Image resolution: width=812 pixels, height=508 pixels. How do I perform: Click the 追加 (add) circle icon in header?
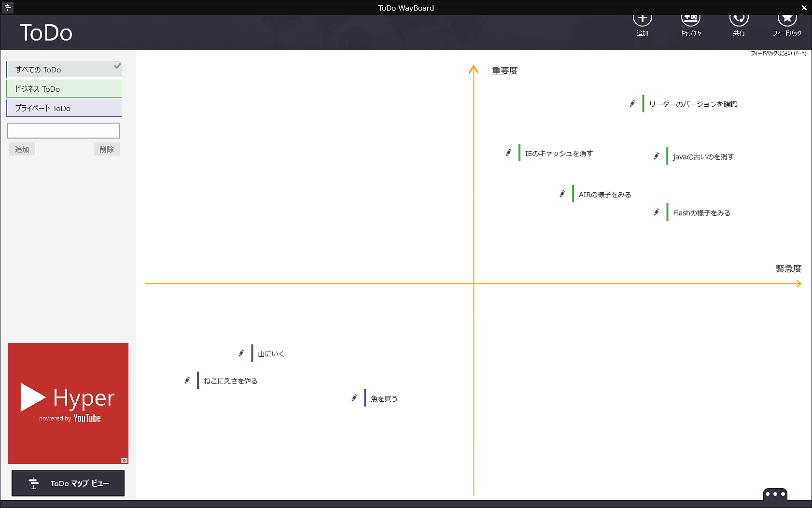pyautogui.click(x=642, y=19)
